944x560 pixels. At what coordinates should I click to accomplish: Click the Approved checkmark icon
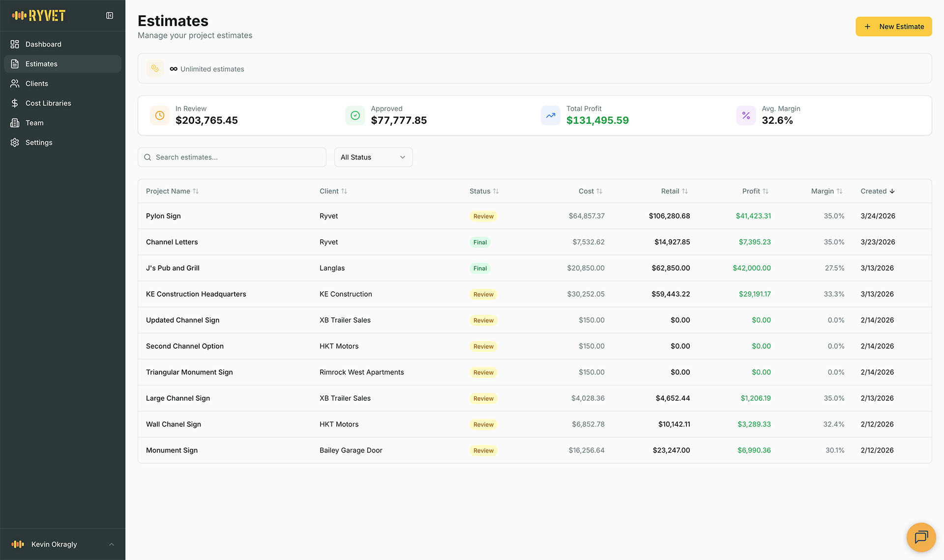point(355,115)
